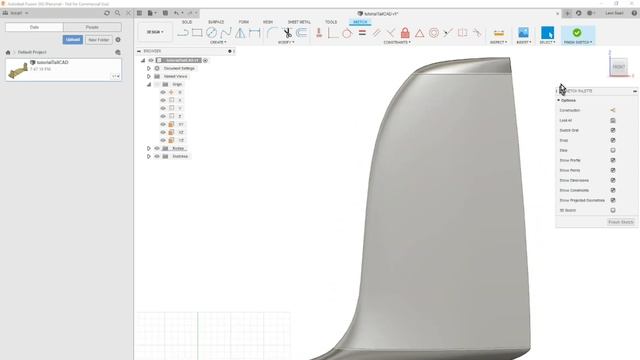The image size is (640, 360).
Task: Switch to the Surface tab
Action: tap(216, 22)
